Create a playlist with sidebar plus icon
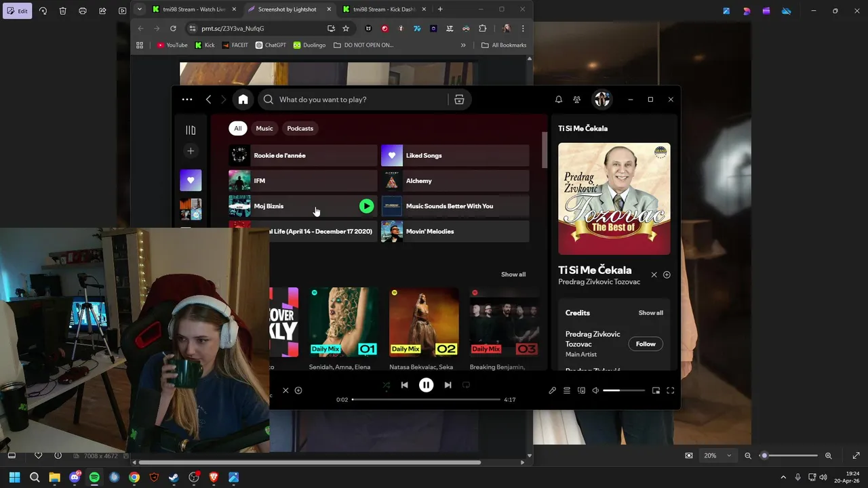The height and width of the screenshot is (488, 868). click(191, 151)
